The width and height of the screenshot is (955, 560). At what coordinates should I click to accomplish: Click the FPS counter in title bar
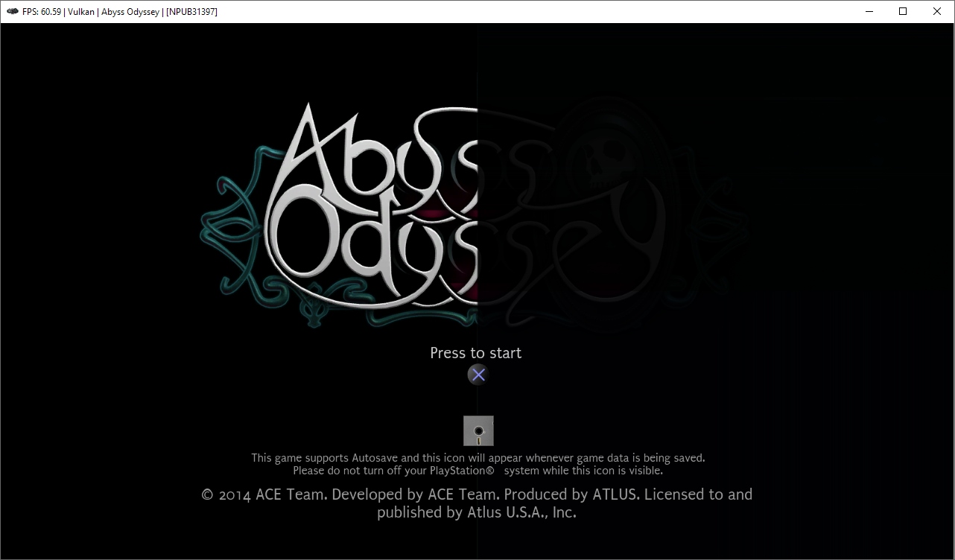(x=40, y=12)
